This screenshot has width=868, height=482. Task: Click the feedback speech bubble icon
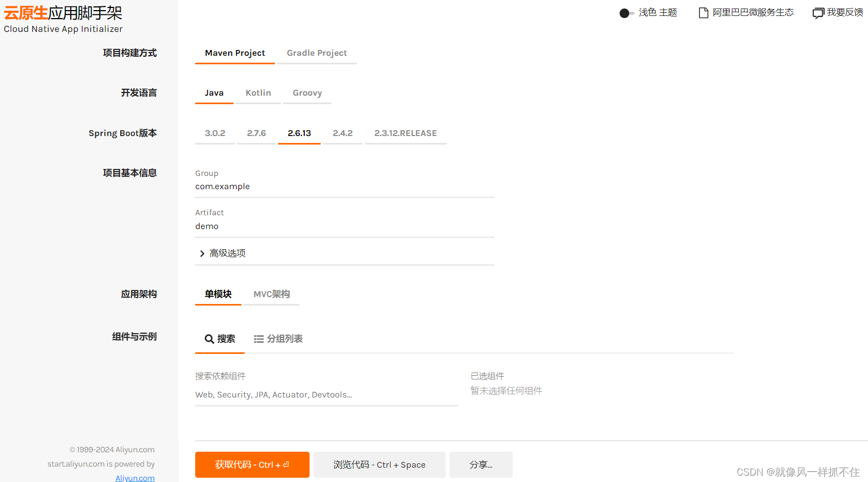(x=818, y=13)
